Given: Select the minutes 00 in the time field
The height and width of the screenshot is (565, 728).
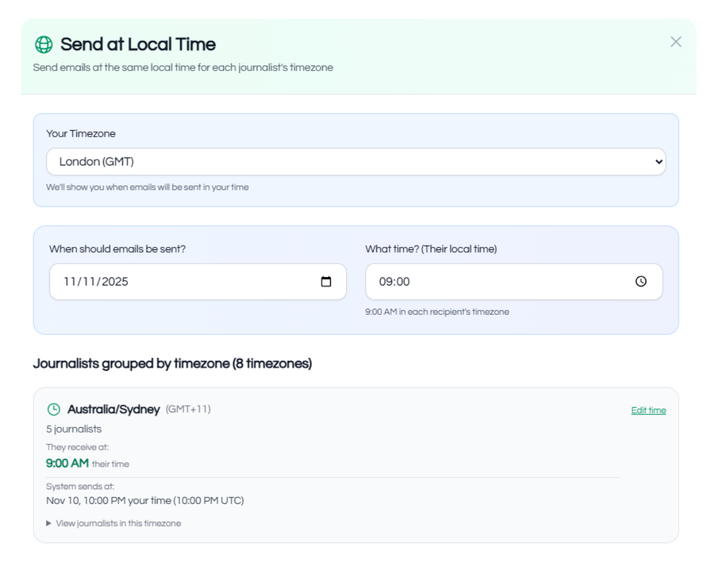Looking at the screenshot, I should click(403, 282).
